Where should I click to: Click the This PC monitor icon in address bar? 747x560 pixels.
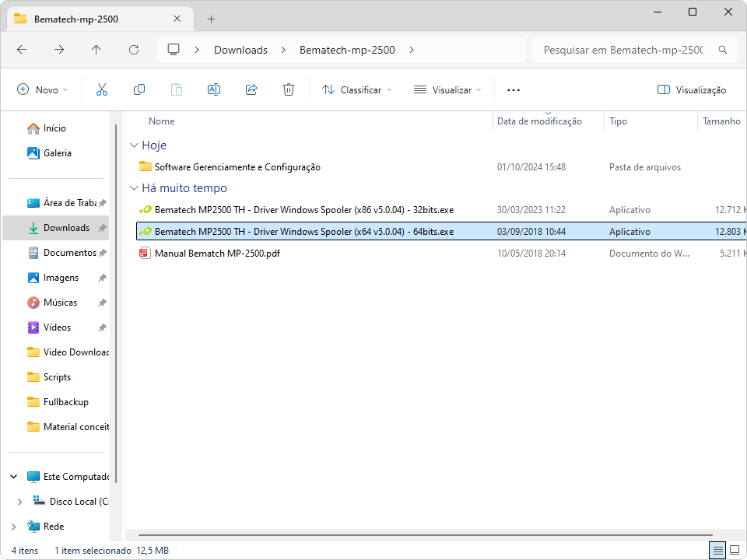point(174,50)
